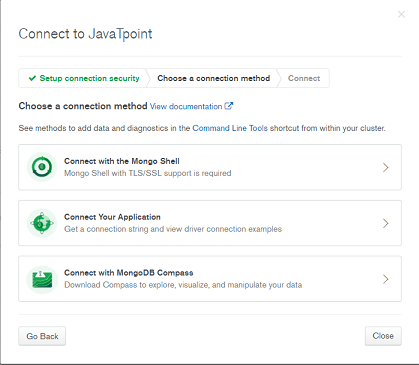Choose Connect with MongoDB Compass title
The width and height of the screenshot is (419, 365).
129,273
